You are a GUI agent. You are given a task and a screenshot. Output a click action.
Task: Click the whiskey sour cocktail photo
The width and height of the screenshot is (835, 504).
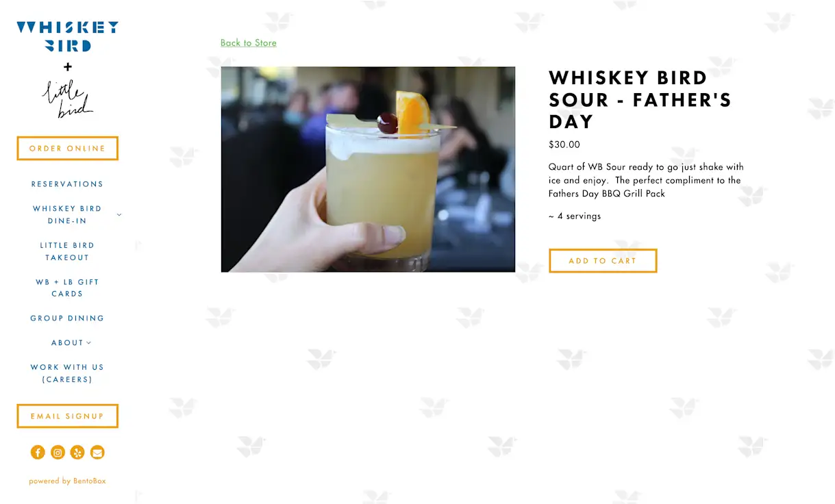coord(368,169)
